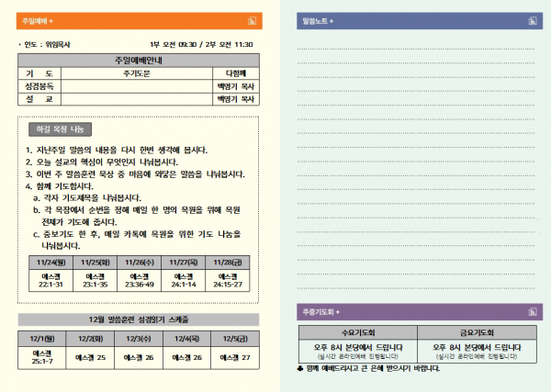Image resolution: width=551 pixels, height=392 pixels.
Task: Click the first dotted line in 말씀노트
Action: 415,46
